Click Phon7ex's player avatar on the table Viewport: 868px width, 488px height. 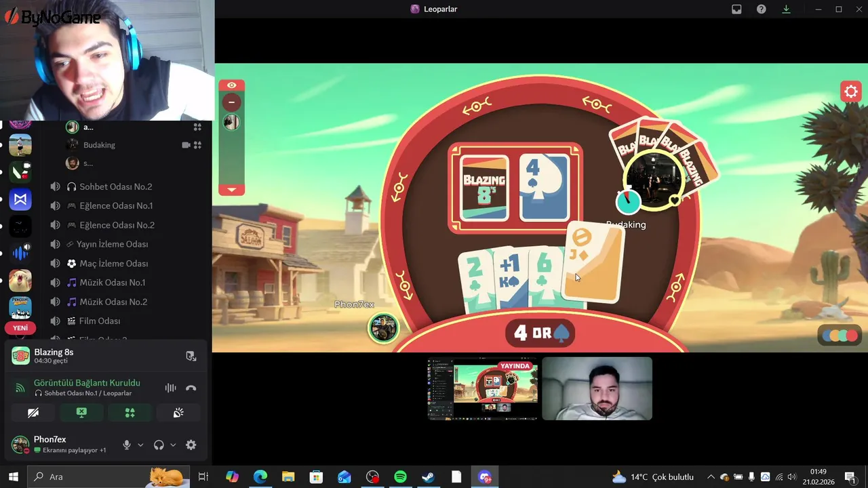(x=383, y=329)
